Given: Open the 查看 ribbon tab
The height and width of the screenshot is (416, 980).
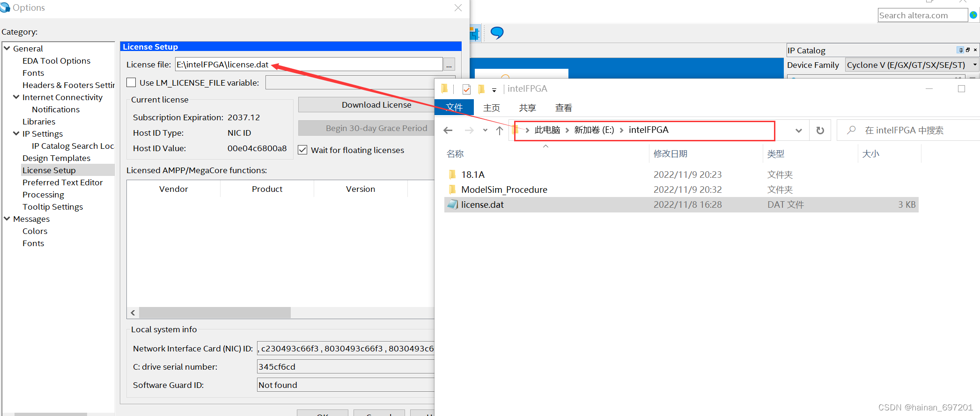Looking at the screenshot, I should [x=564, y=108].
